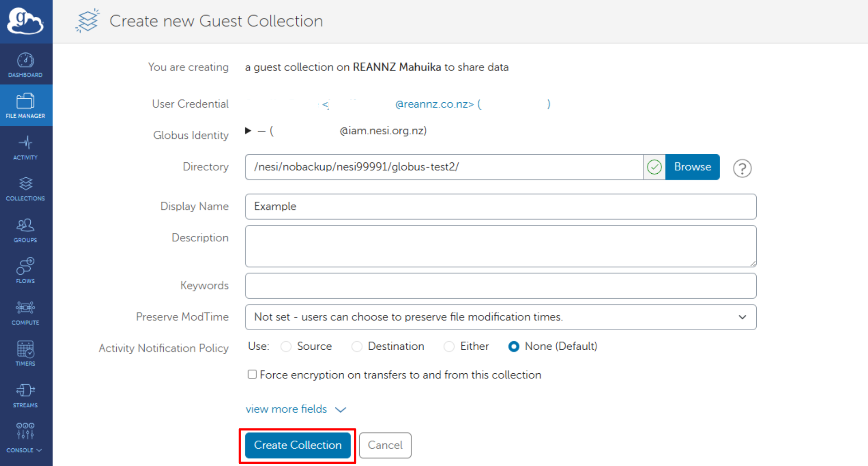Click the User Credential email link
This screenshot has height=466, width=868.
click(x=398, y=104)
